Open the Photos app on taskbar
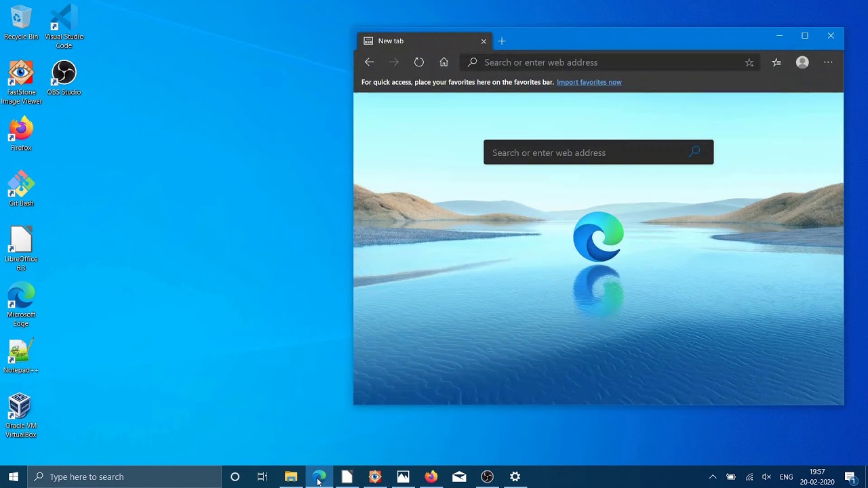868x488 pixels. pyautogui.click(x=403, y=476)
